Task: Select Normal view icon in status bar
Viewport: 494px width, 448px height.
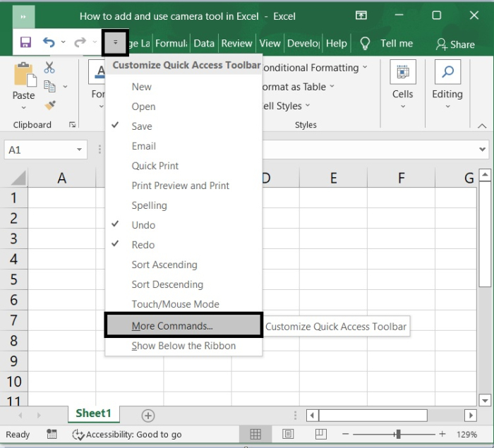Action: [255, 435]
